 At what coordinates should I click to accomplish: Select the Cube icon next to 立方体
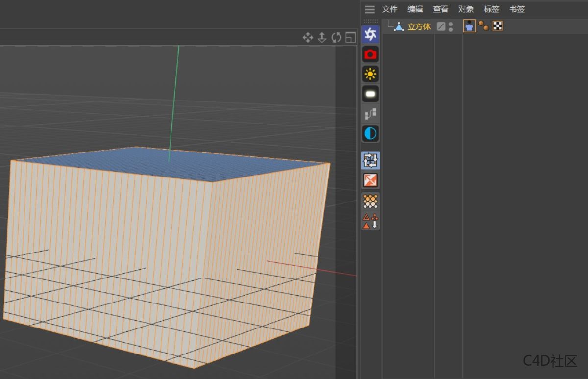pyautogui.click(x=399, y=26)
